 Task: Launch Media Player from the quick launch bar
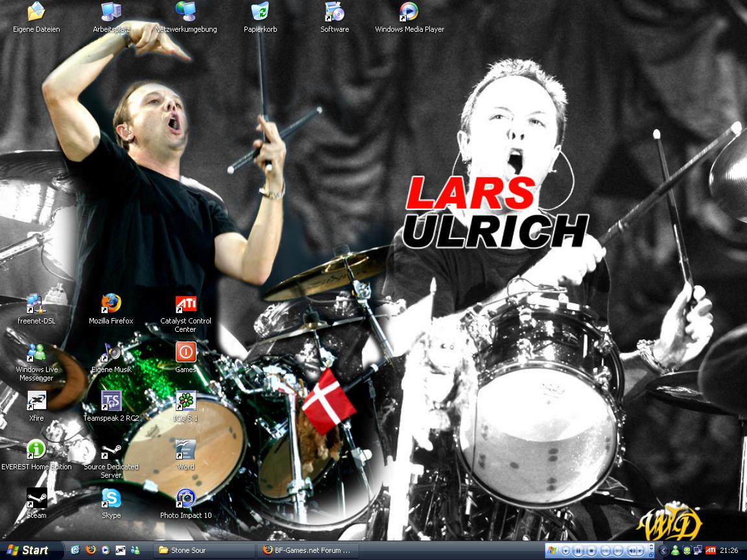(105, 550)
